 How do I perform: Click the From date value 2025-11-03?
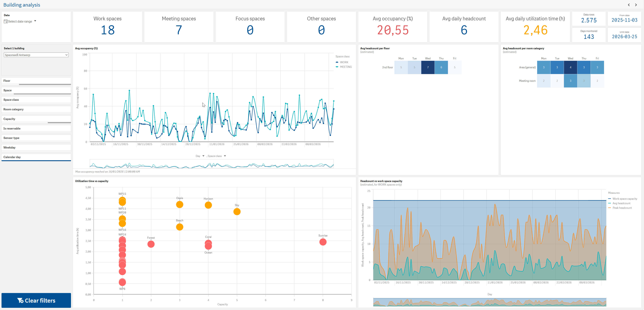point(624,20)
